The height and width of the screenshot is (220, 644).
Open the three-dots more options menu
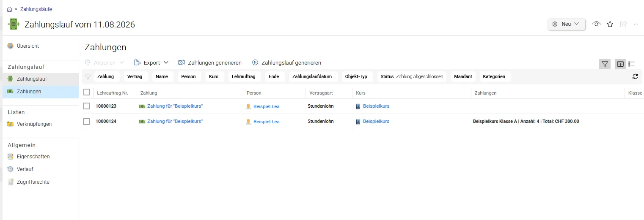tap(636, 24)
